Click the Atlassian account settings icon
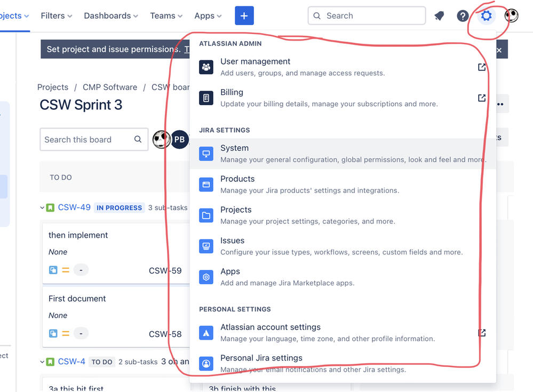 (206, 333)
